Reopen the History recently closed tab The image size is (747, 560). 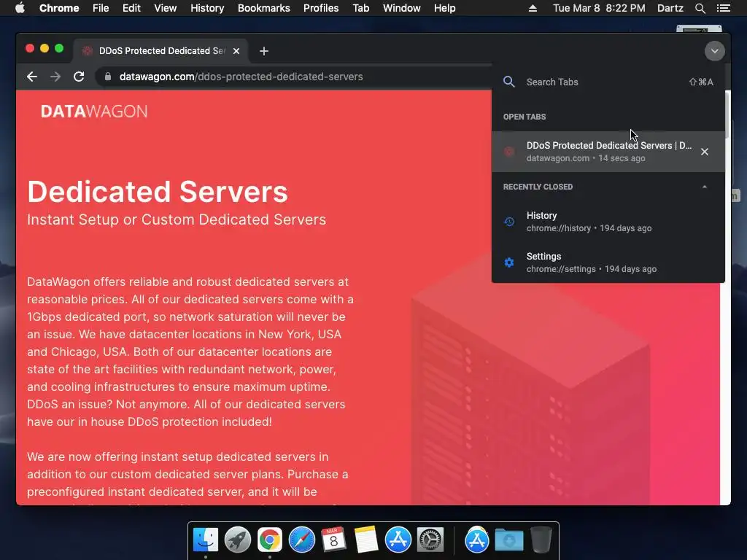[x=608, y=222]
